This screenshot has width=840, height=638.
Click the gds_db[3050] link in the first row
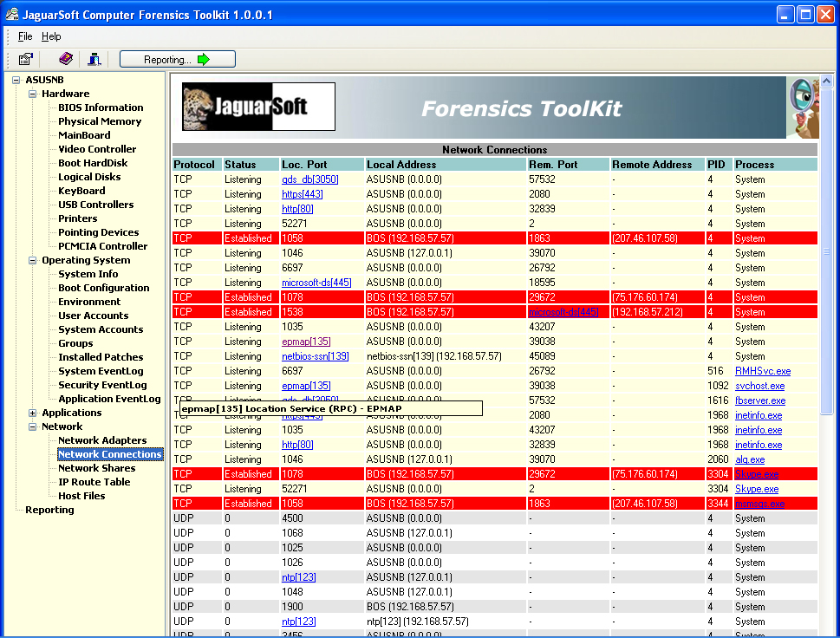tap(310, 179)
